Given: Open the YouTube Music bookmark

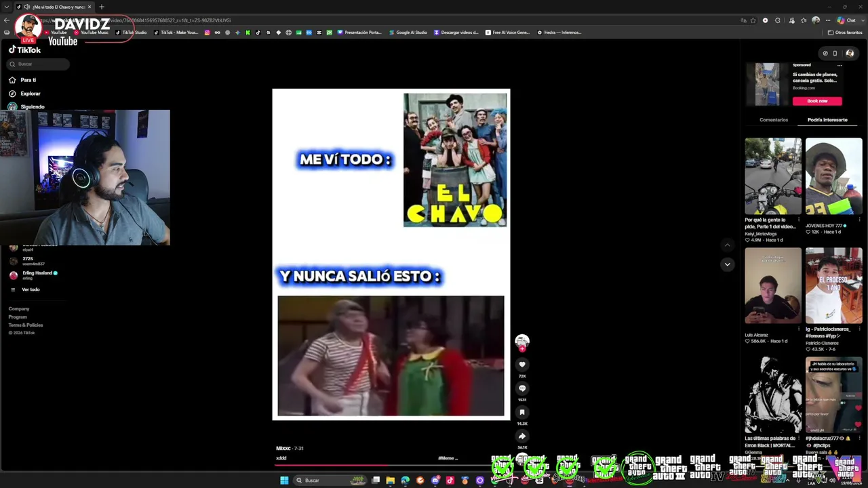Looking at the screenshot, I should (x=91, y=33).
